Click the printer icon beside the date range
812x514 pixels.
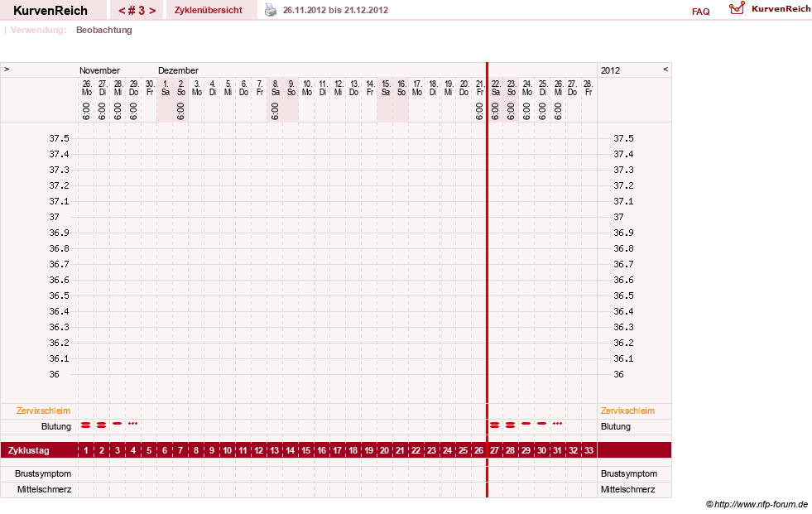pos(271,10)
